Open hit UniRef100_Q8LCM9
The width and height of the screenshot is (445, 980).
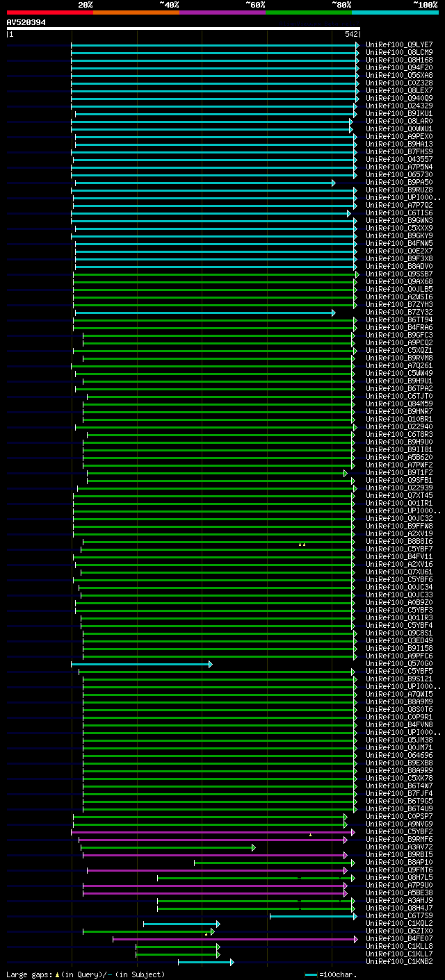click(399, 52)
